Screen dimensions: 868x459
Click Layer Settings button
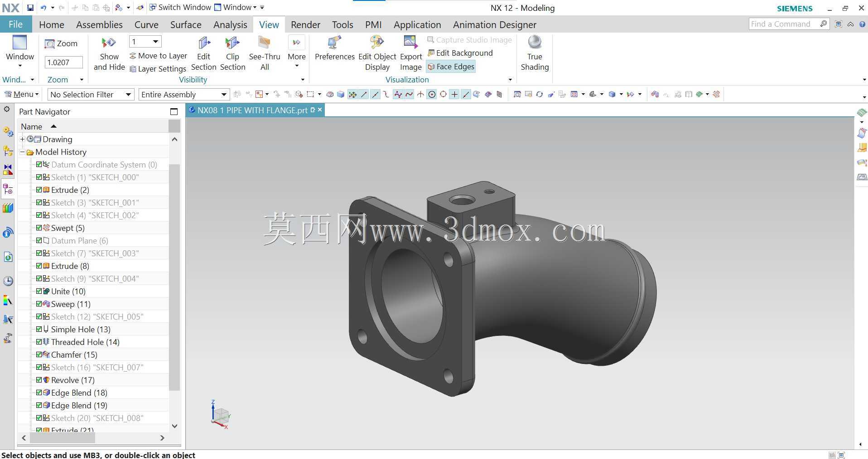tap(158, 69)
